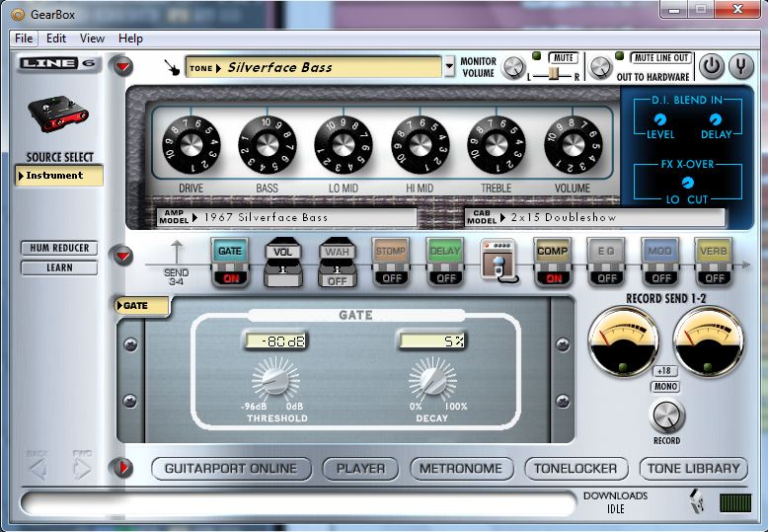Click the power bypass icon
Image resolution: width=768 pixels, height=532 pixels.
[x=711, y=66]
